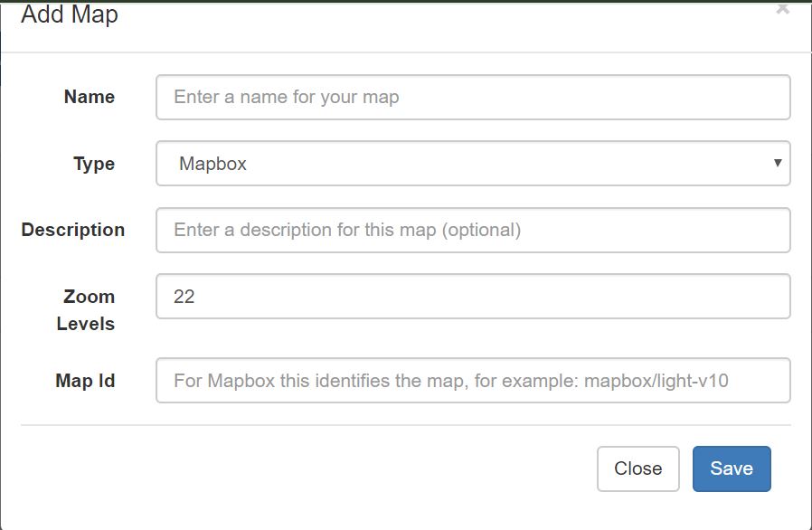The image size is (812, 530).
Task: Click the "(optional)" hint in Description field
Action: coord(481,230)
